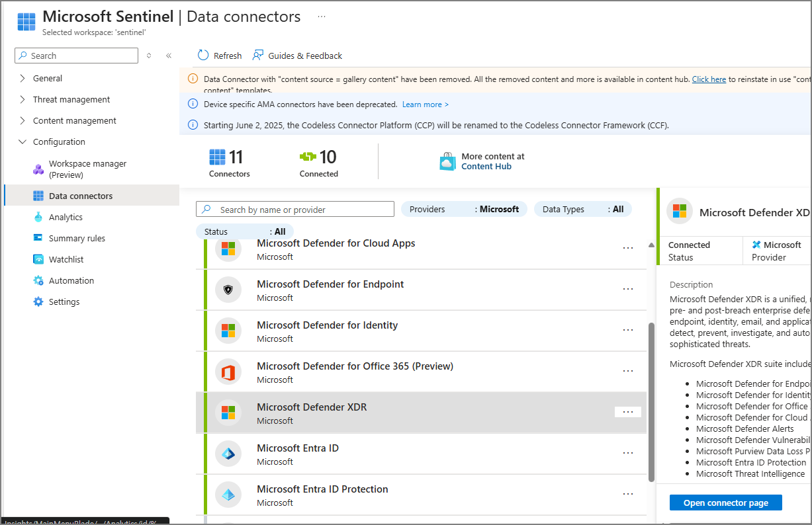Open the Providers filter dropdown
This screenshot has height=525, width=812.
(464, 209)
